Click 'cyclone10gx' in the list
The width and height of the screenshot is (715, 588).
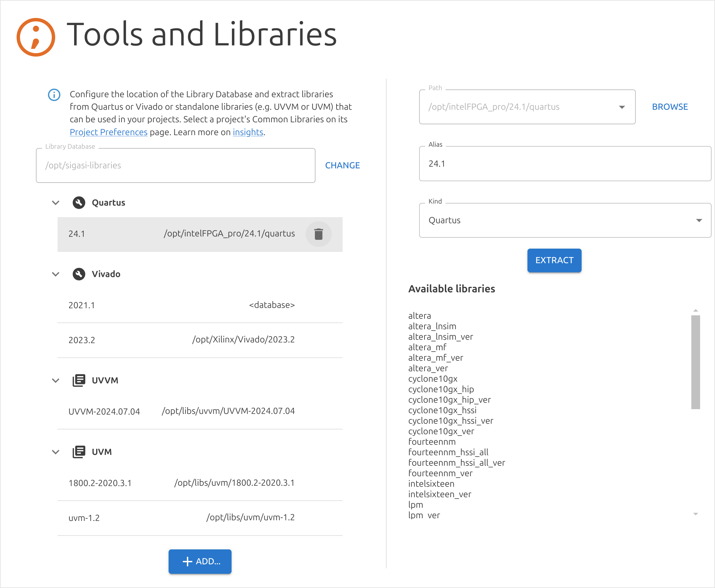click(433, 379)
